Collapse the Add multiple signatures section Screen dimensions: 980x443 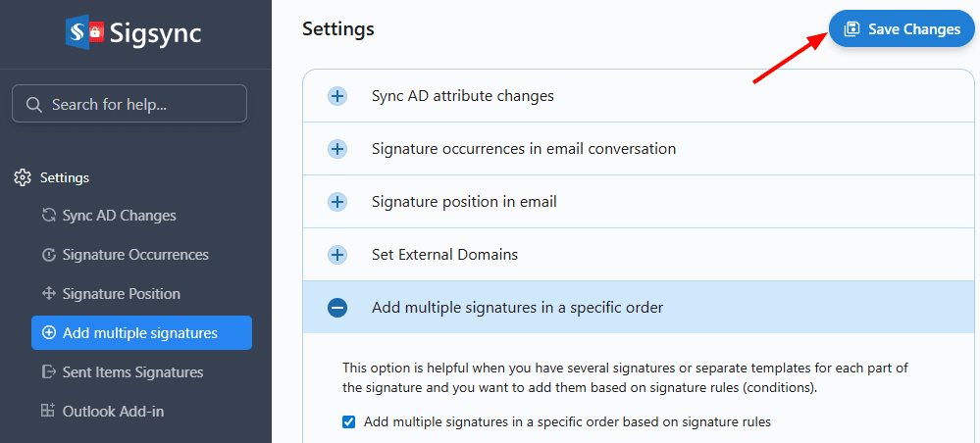point(337,308)
